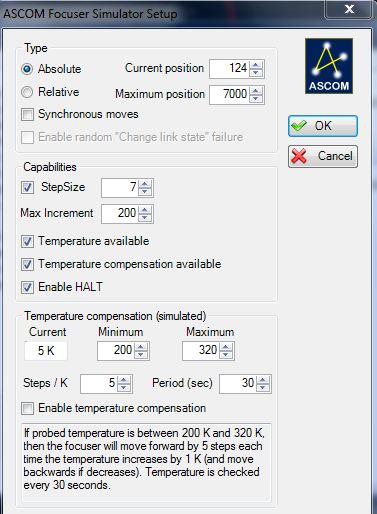Decrease Period (sec) with down arrow
Viewport: 377px width, 514px height.
263,387
